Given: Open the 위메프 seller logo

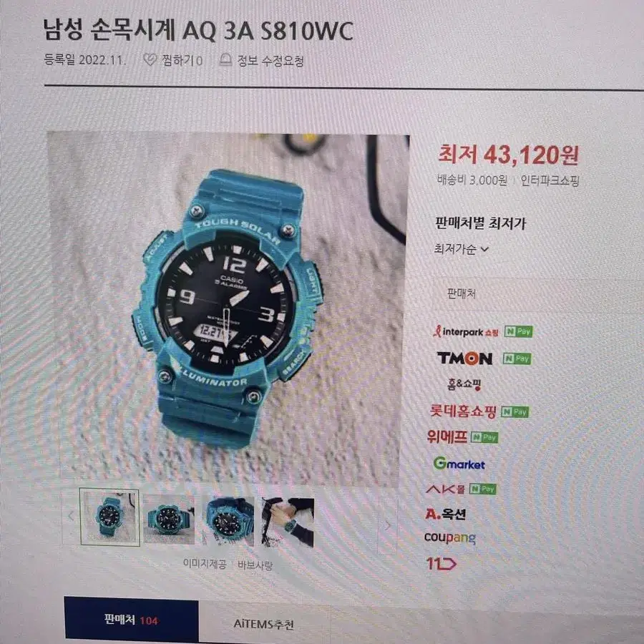Looking at the screenshot, I should pos(447,436).
